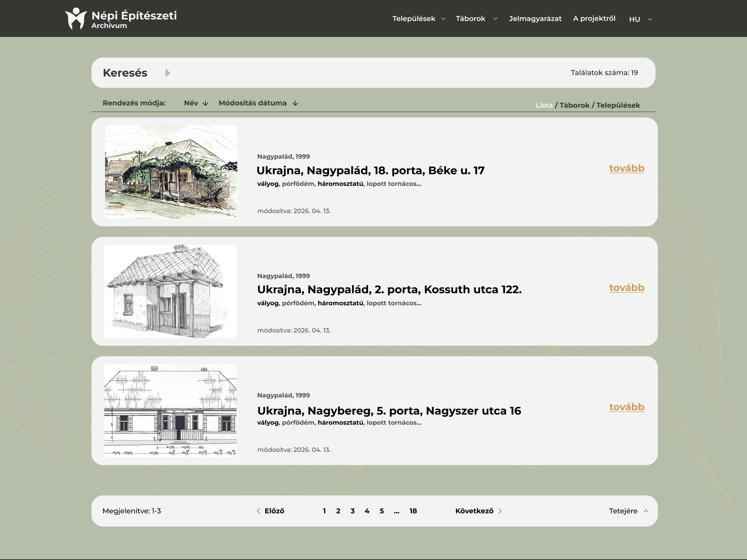Open A projektről menu item

pos(594,18)
